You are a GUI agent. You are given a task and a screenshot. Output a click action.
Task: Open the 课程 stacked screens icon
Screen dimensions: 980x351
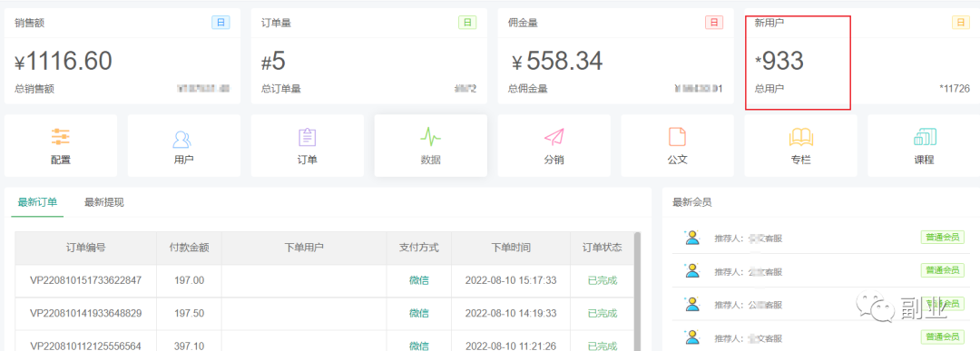point(925,137)
